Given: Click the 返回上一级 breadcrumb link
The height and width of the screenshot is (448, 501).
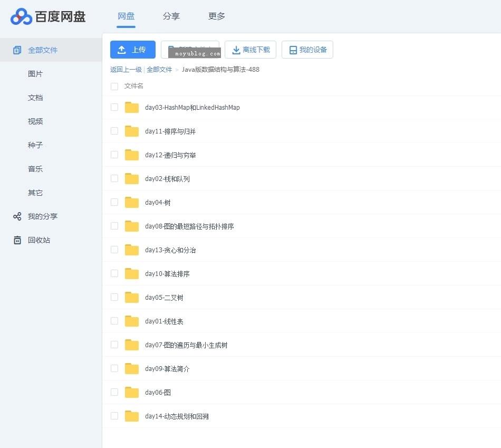Looking at the screenshot, I should click(126, 70).
